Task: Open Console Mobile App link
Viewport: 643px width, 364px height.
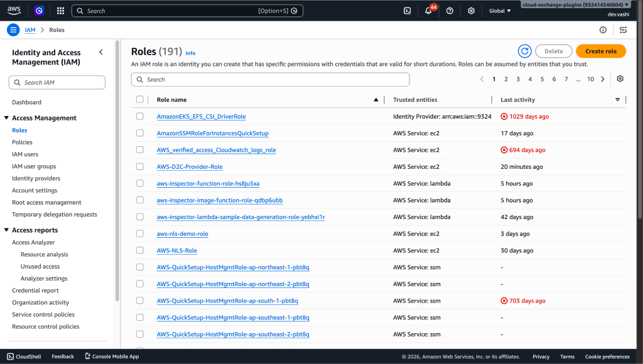Action: (x=112, y=356)
